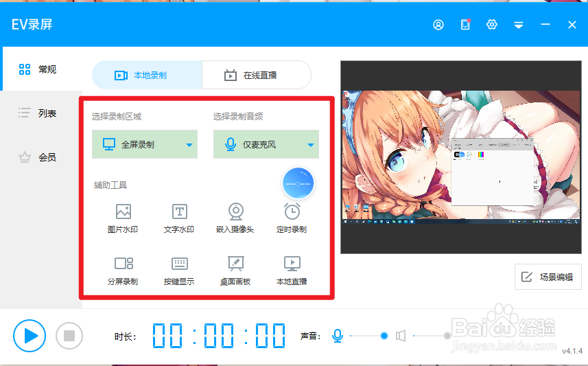Screen dimensions: 588x366
Task: Open the user account icon
Action: point(438,25)
